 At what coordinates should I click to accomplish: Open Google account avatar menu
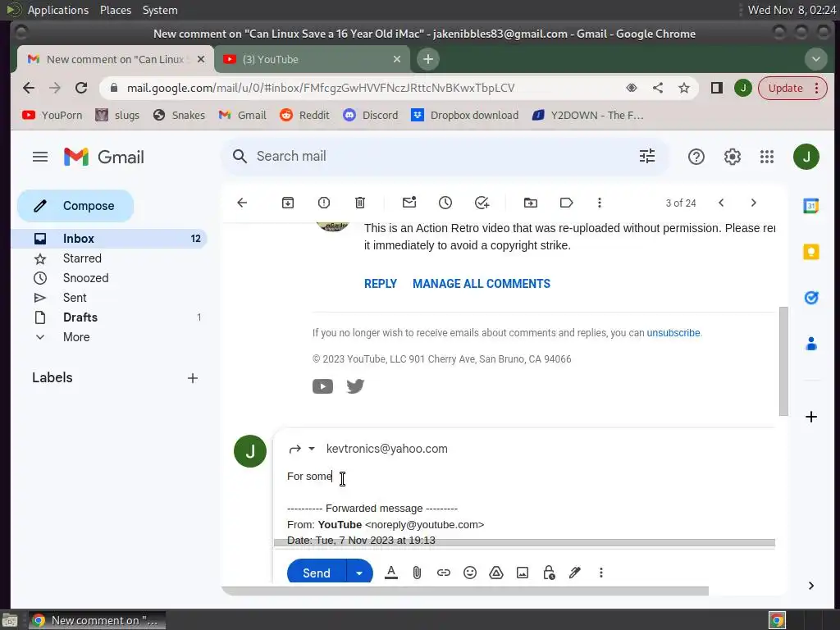[806, 157]
